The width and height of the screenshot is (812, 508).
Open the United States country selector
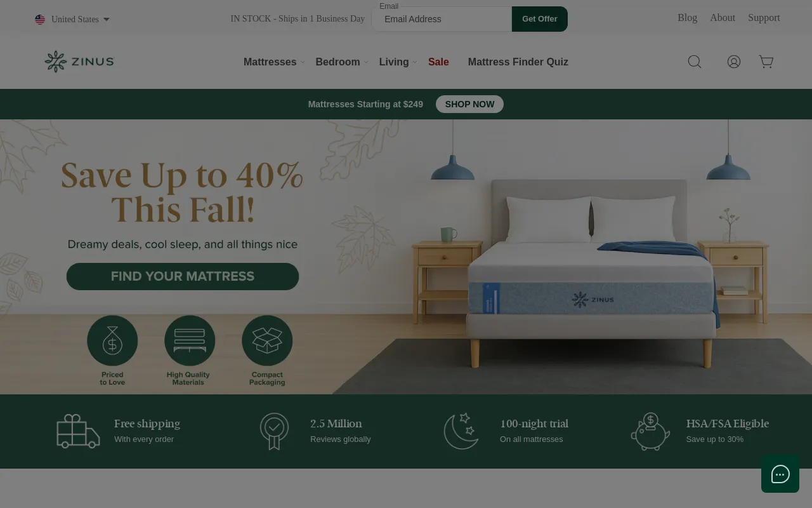[x=72, y=19]
